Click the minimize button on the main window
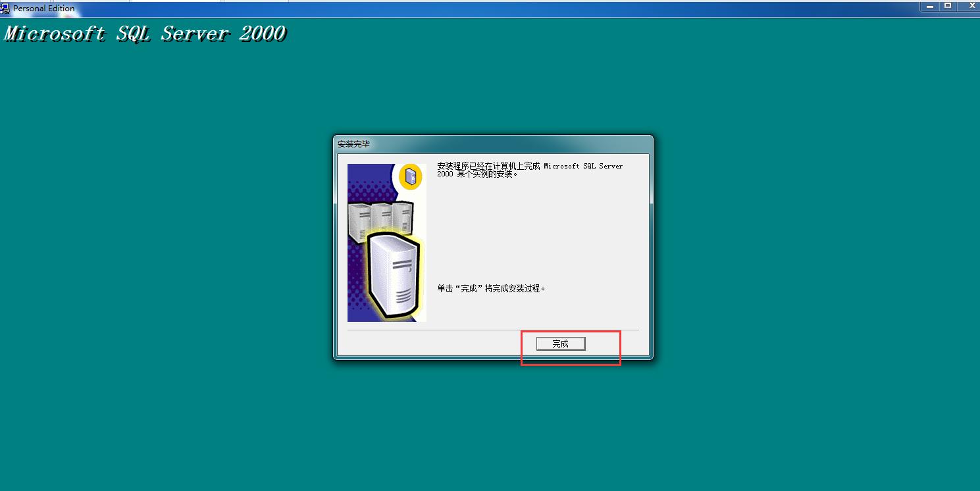 [929, 5]
